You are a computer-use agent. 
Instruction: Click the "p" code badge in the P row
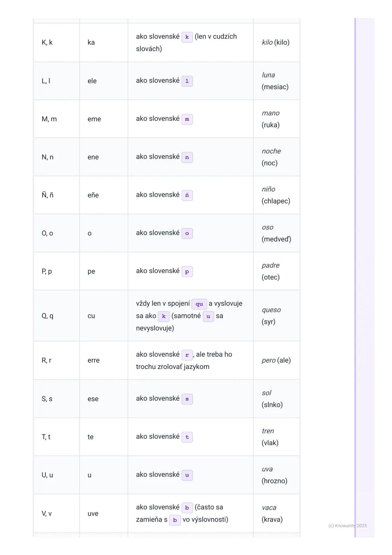point(187,272)
